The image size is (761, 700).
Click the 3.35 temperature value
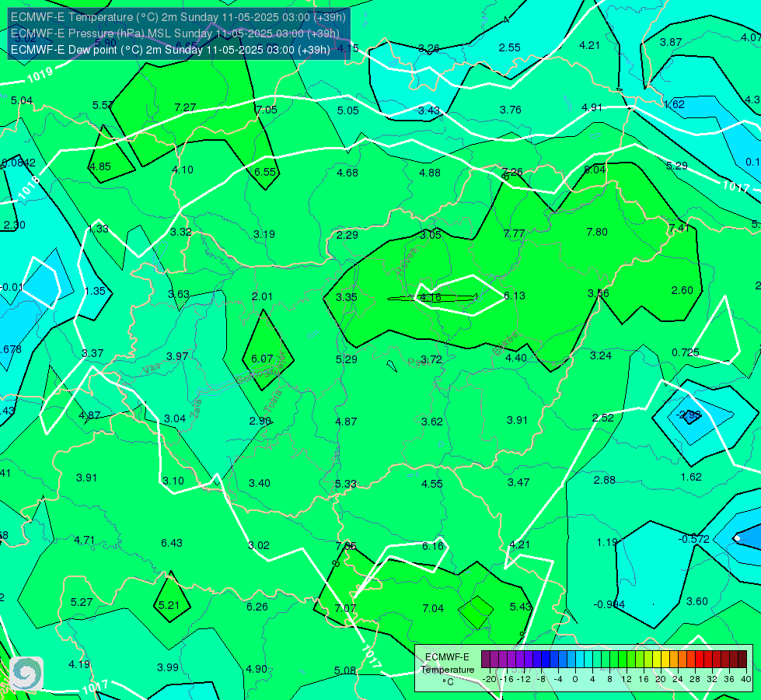click(x=347, y=297)
